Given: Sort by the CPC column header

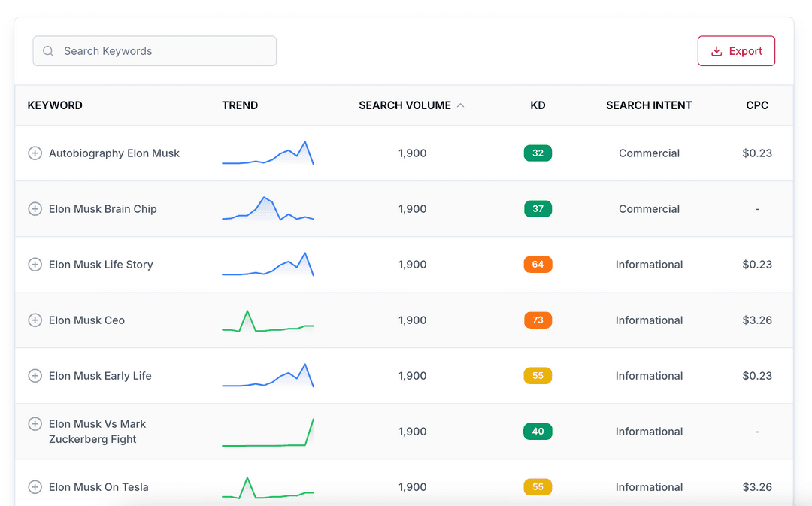Looking at the screenshot, I should pos(757,105).
